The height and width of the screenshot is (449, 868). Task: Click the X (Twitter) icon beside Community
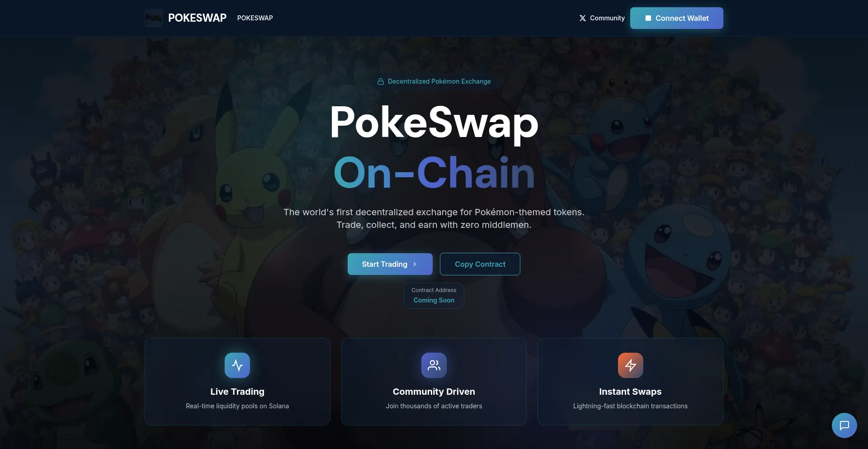pos(583,18)
